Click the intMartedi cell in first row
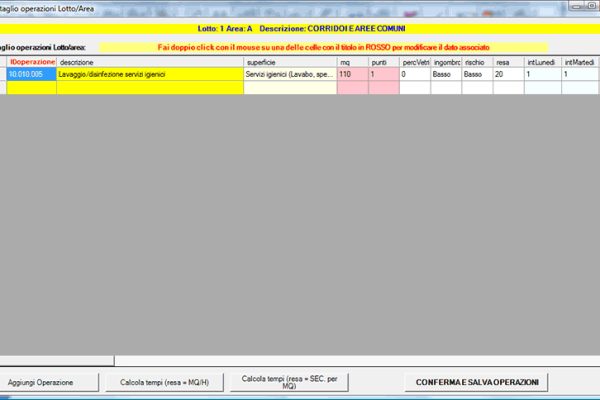This screenshot has height=400, width=600. point(579,75)
